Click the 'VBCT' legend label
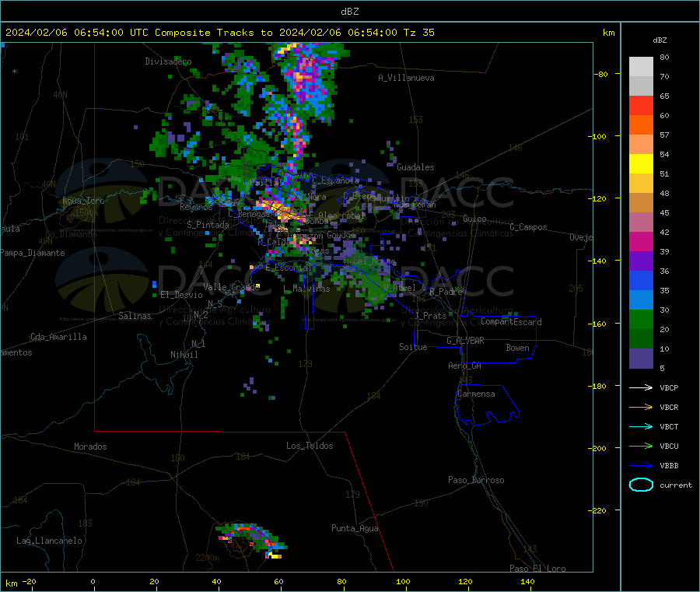The width and height of the screenshot is (700, 592). click(x=669, y=427)
